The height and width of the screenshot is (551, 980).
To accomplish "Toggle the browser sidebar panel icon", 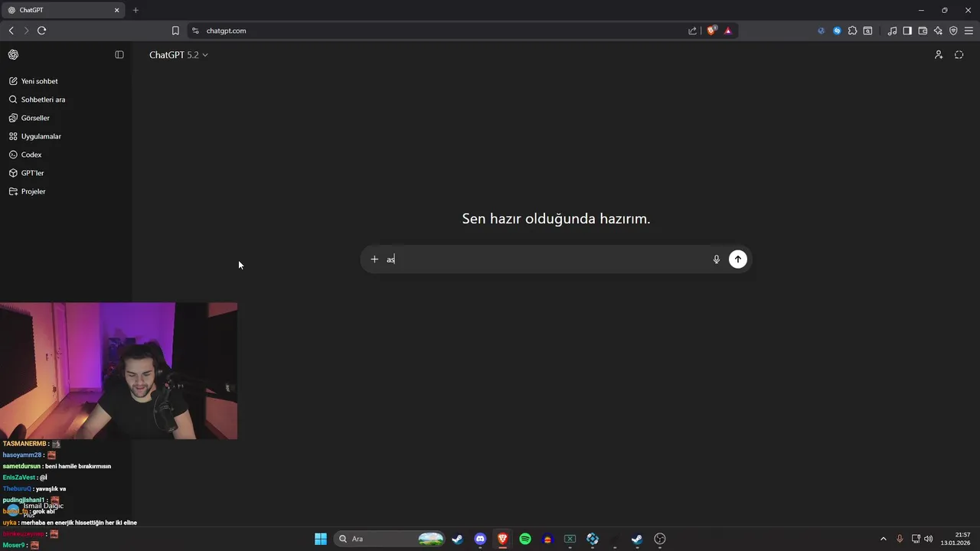I will [907, 31].
